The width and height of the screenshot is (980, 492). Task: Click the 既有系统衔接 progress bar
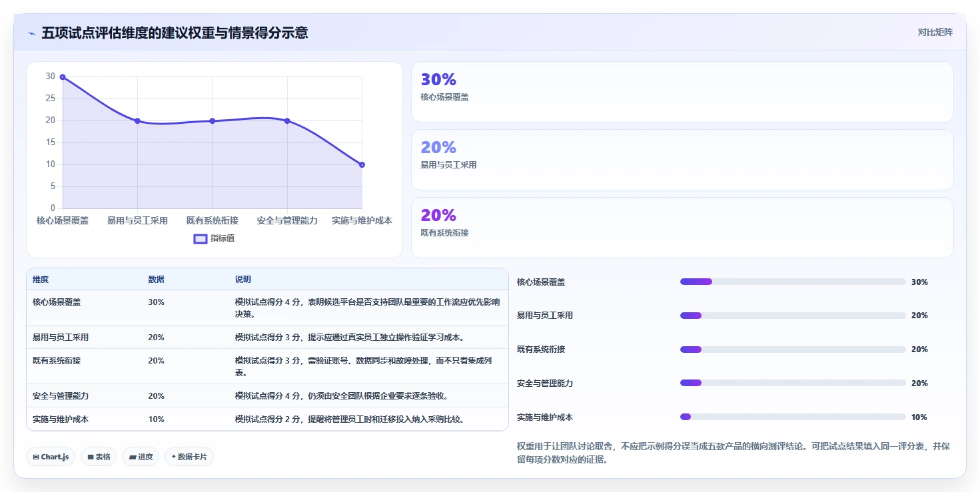tap(793, 350)
